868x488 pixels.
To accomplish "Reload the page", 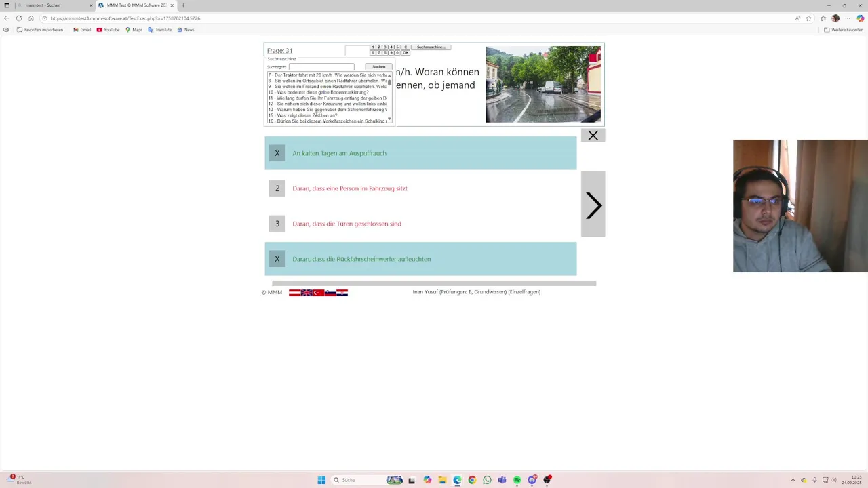I will pyautogui.click(x=19, y=18).
